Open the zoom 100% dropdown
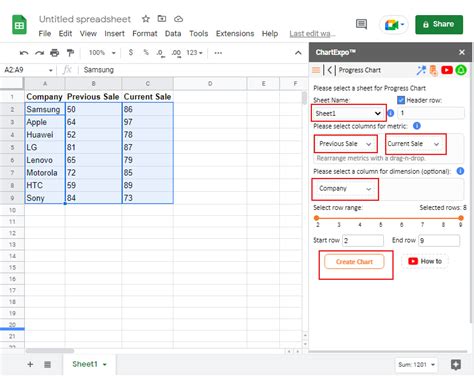Viewport: 474px width, 389px height. (x=102, y=53)
